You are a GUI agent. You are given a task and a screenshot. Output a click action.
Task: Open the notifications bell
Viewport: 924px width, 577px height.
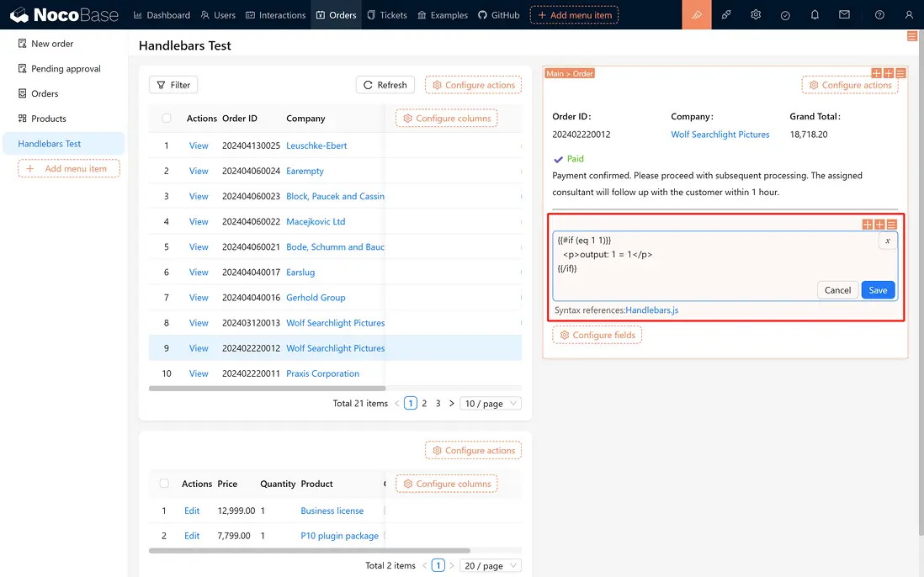pyautogui.click(x=815, y=15)
